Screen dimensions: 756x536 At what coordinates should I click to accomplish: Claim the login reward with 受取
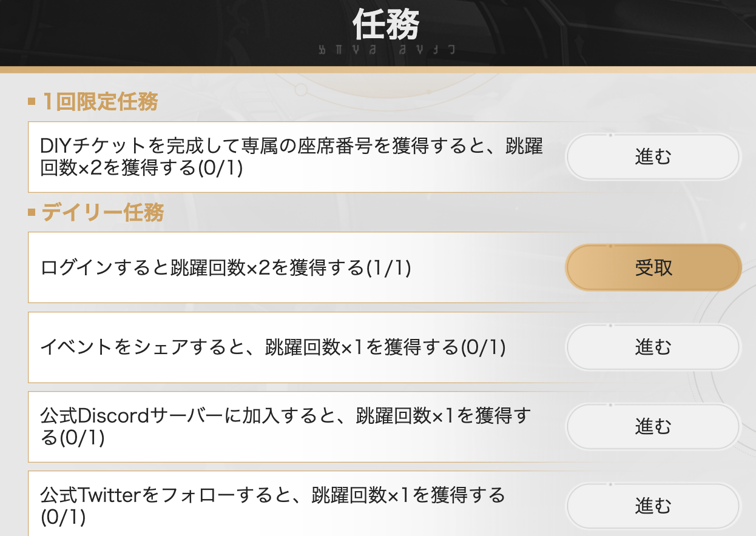click(653, 267)
